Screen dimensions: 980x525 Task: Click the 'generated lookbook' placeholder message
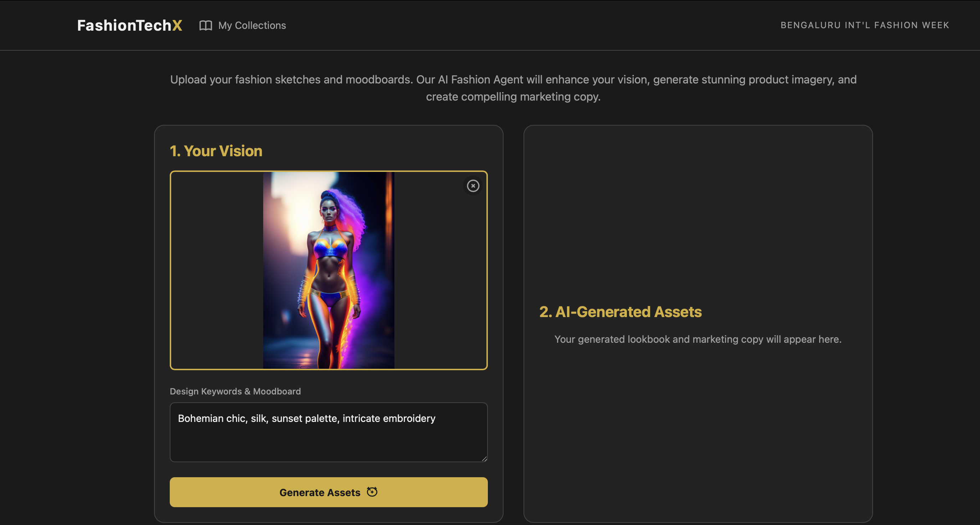point(698,339)
